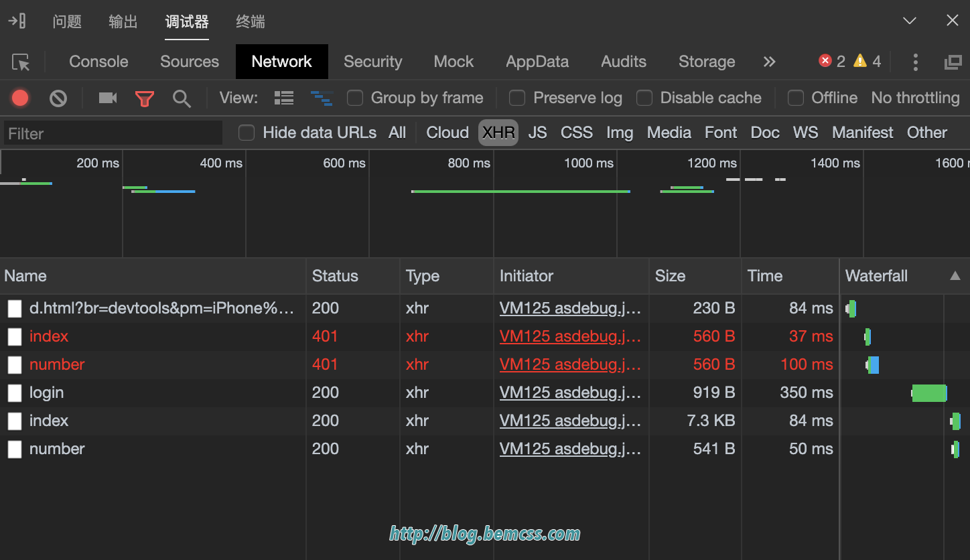
Task: Open the 输出 panel tab
Action: tap(123, 21)
